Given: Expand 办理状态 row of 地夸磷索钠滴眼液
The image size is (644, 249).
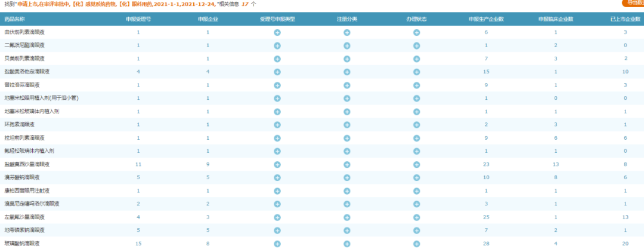Looking at the screenshot, I should click(x=416, y=230).
